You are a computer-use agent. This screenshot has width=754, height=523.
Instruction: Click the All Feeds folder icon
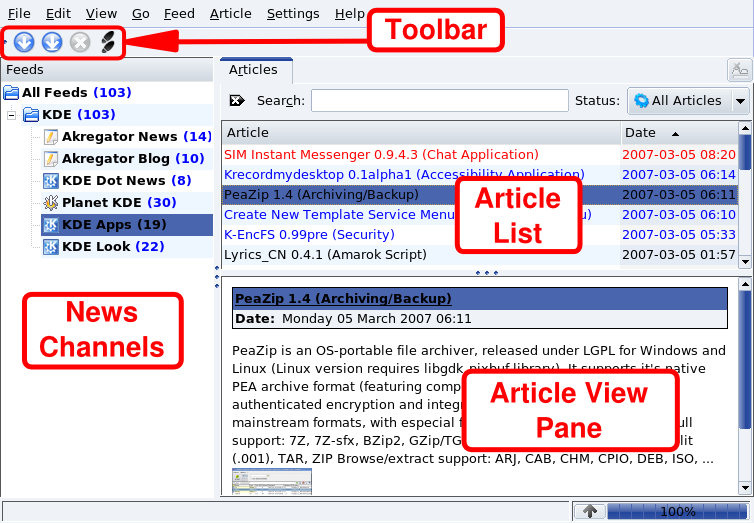pyautogui.click(x=11, y=93)
